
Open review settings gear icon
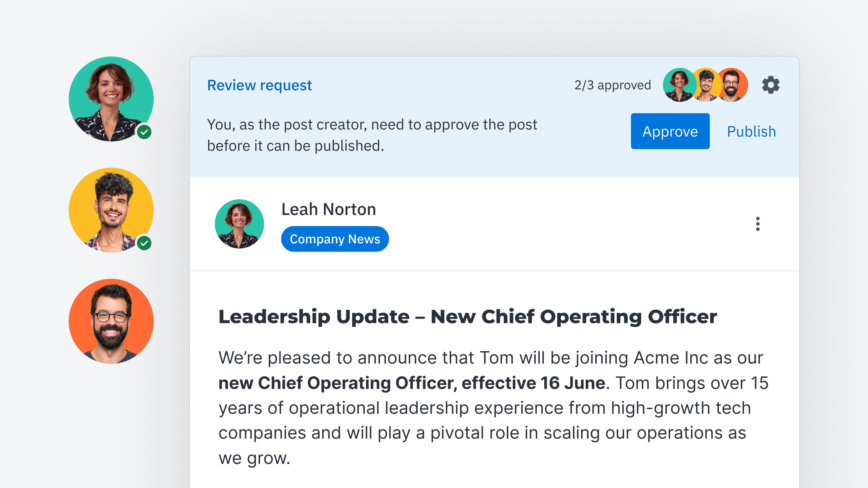point(771,85)
